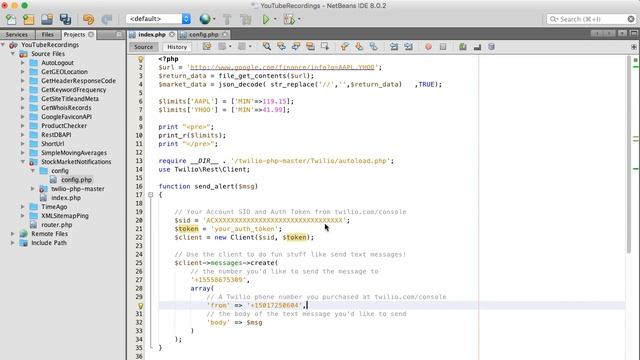Click the New Project toolbar icon
The image size is (640, 360).
click(29, 19)
